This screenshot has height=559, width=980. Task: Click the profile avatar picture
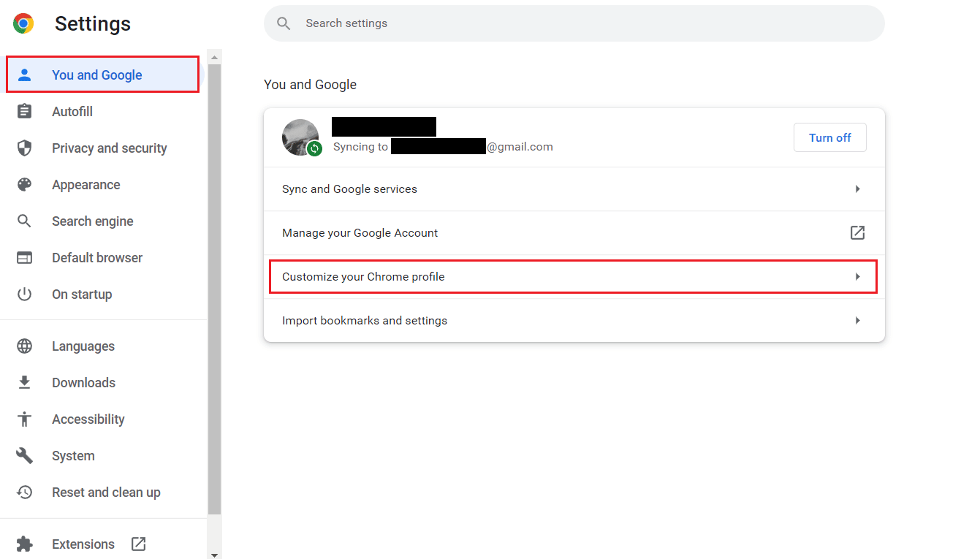click(x=300, y=137)
